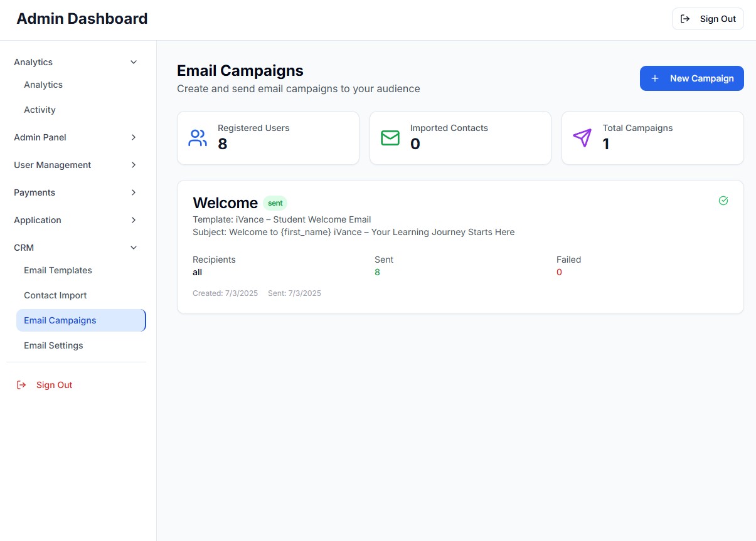Select Activity under Analytics
Screen dimensions: 756x541
[40, 110]
